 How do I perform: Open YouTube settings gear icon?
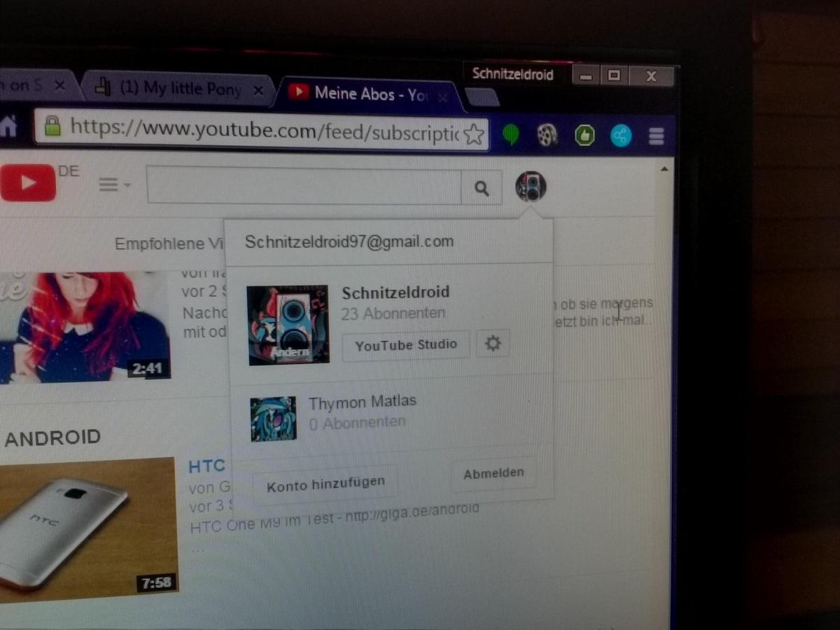tap(493, 344)
